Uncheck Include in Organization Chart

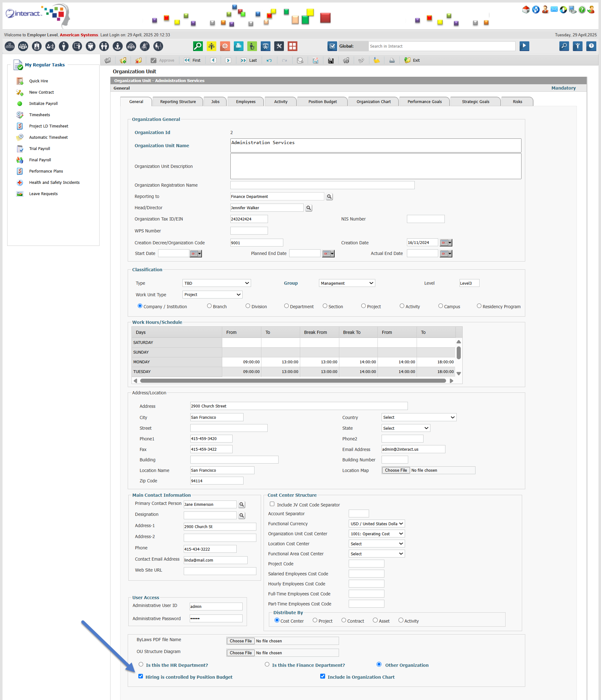[323, 676]
